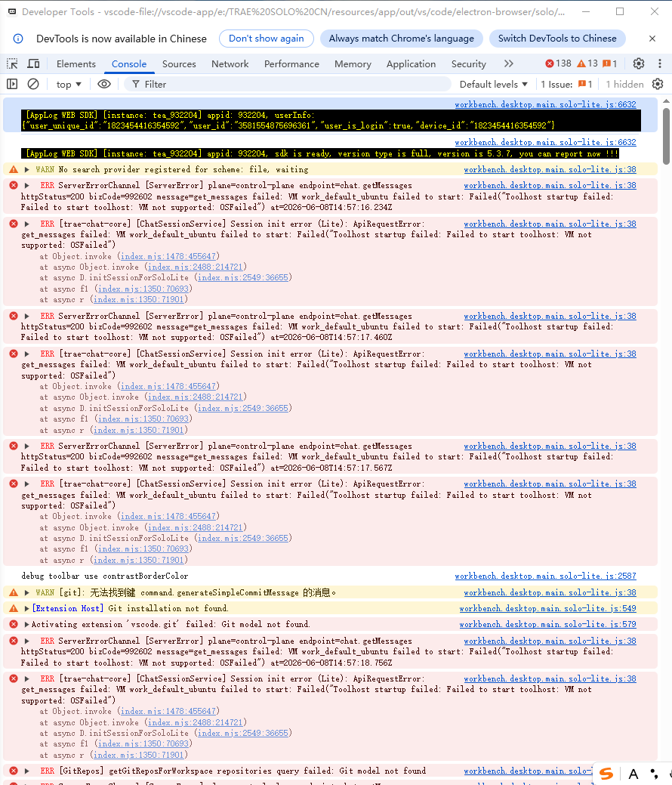The height and width of the screenshot is (785, 672).
Task: Open the 1 Issue link in console toolbar
Action: pyautogui.click(x=566, y=84)
